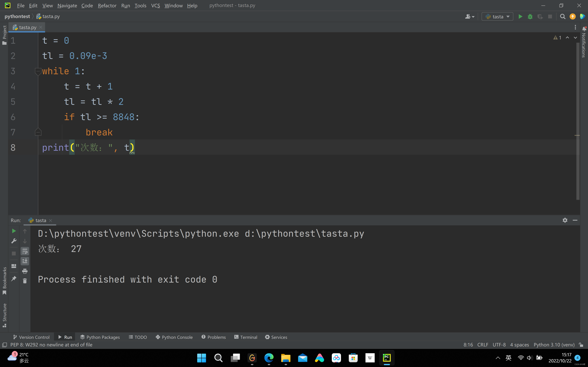The height and width of the screenshot is (367, 588).
Task: Open Run panel settings gear
Action: [565, 220]
